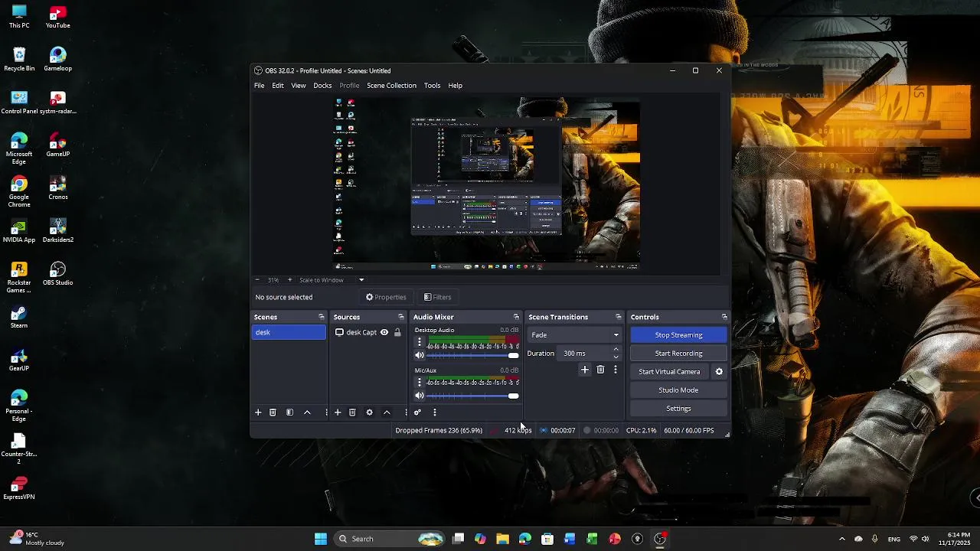The width and height of the screenshot is (980, 551).
Task: Click the Windows taskbar Search box
Action: click(x=390, y=539)
